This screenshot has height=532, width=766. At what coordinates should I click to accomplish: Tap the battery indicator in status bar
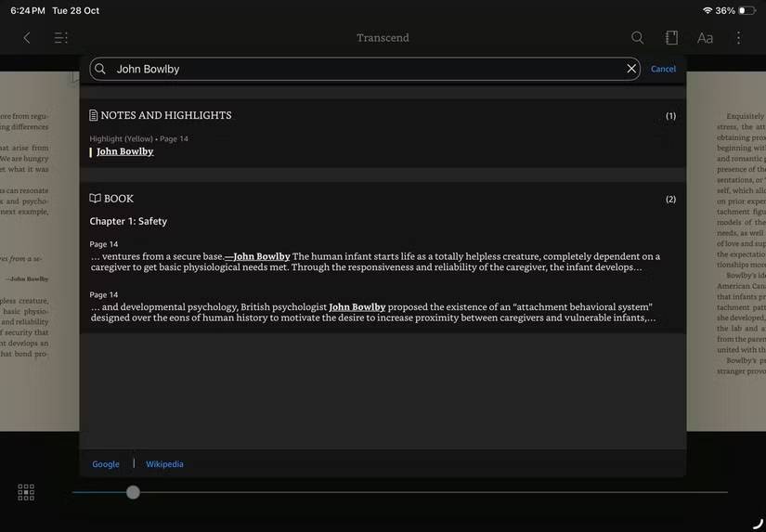click(747, 10)
